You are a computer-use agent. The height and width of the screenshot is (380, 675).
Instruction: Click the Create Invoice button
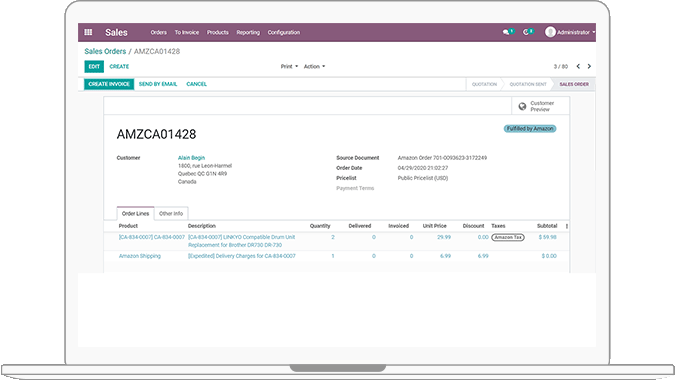tap(109, 84)
